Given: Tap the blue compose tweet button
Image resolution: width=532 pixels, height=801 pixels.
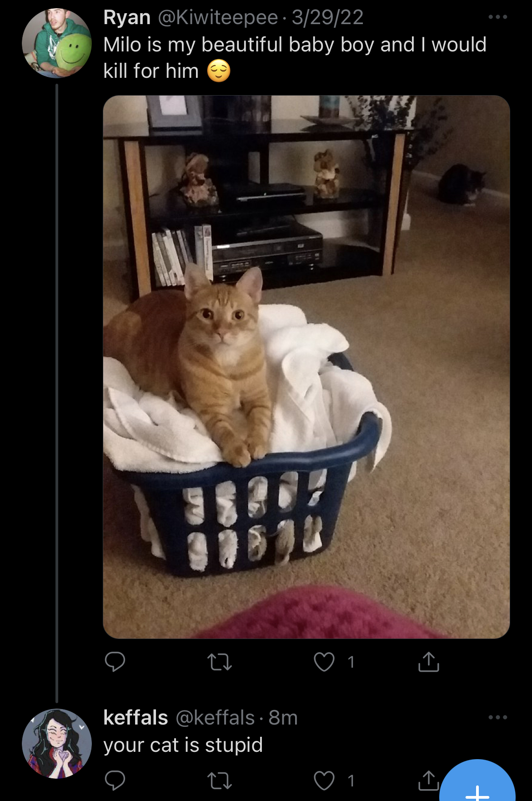Looking at the screenshot, I should [x=477, y=782].
